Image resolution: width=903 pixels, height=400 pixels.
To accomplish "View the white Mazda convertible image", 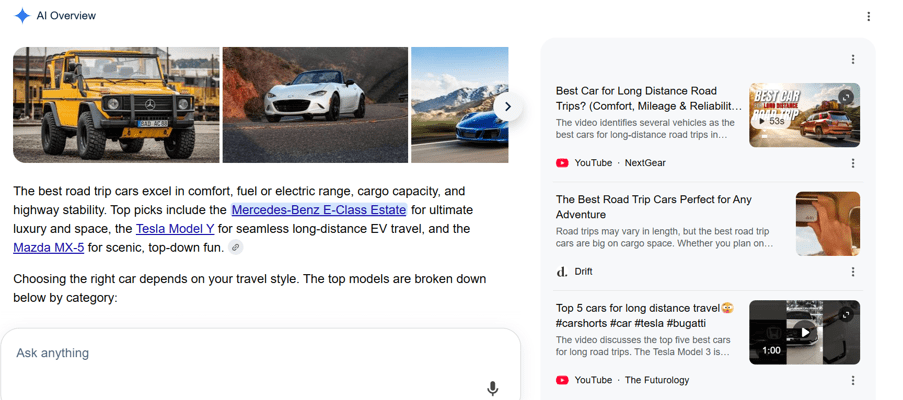I will 315,105.
